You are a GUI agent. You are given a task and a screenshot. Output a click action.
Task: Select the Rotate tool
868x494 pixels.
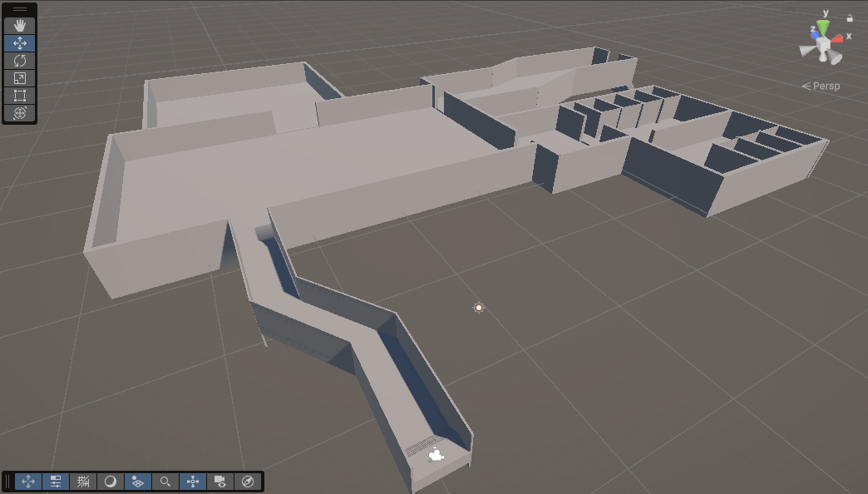click(x=20, y=61)
